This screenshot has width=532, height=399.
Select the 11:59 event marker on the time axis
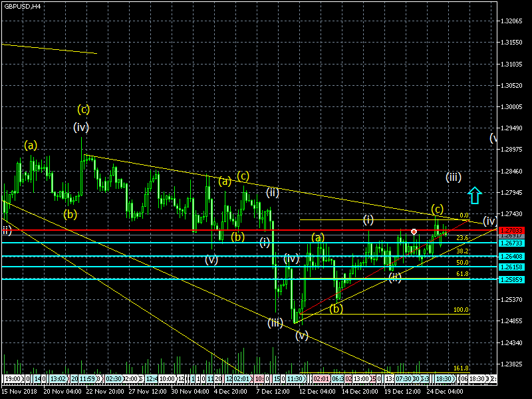pyautogui.click(x=89, y=378)
